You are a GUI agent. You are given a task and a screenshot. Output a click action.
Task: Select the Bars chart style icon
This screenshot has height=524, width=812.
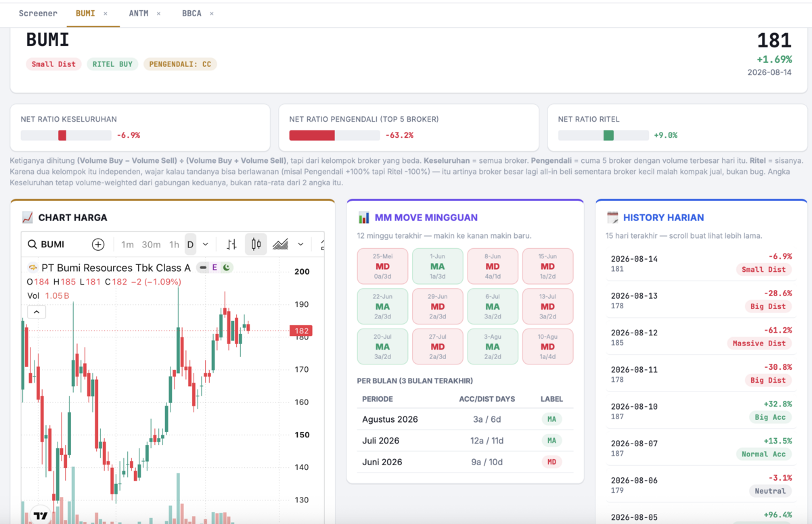pos(232,245)
